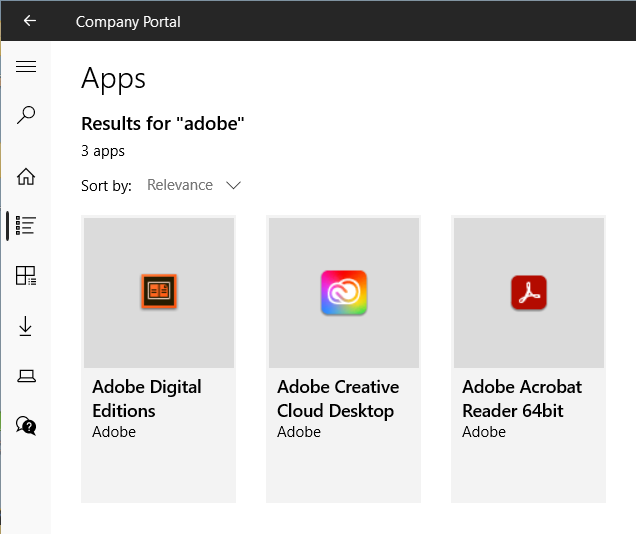Open the Sort by Relevance dropdown
636x534 pixels.
point(194,185)
